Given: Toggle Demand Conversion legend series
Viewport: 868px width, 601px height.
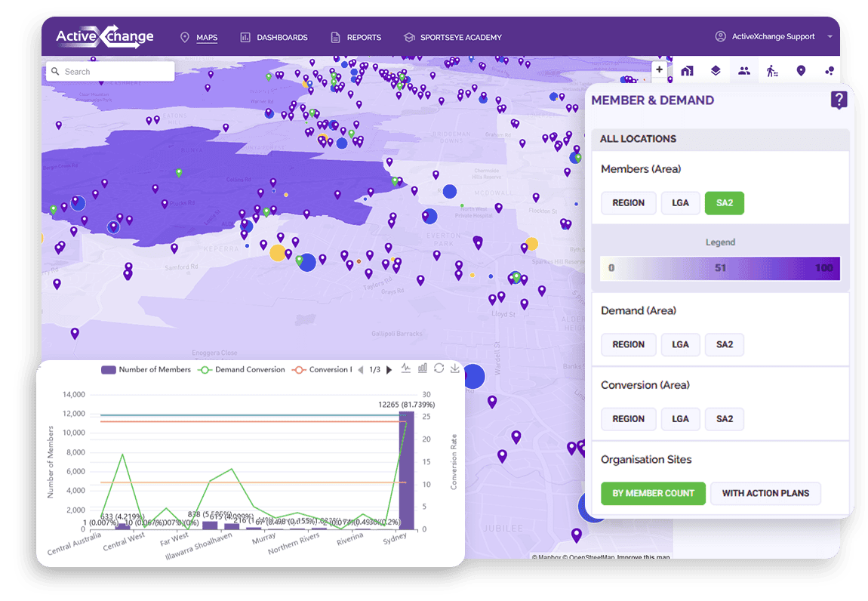Looking at the screenshot, I should coord(242,370).
